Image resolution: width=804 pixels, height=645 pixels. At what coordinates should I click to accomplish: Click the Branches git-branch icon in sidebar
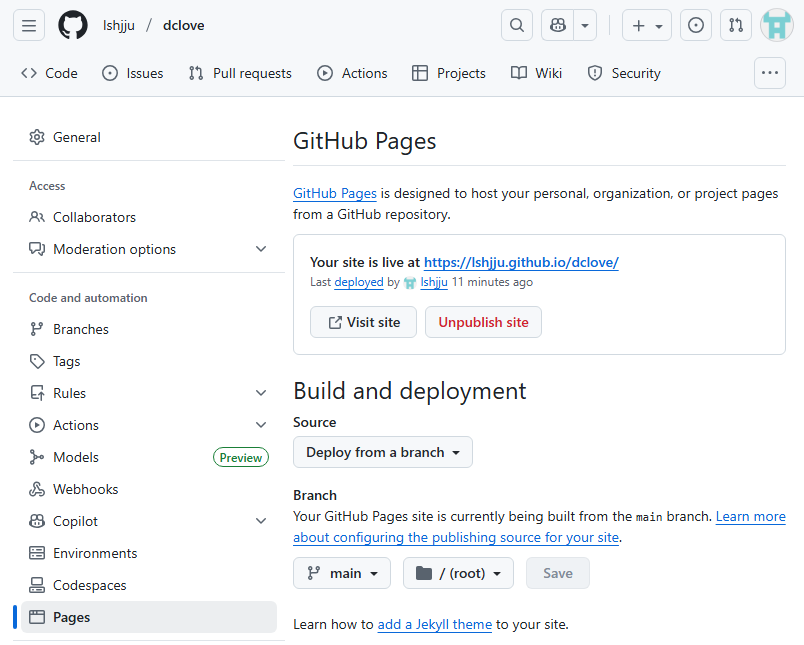click(37, 329)
